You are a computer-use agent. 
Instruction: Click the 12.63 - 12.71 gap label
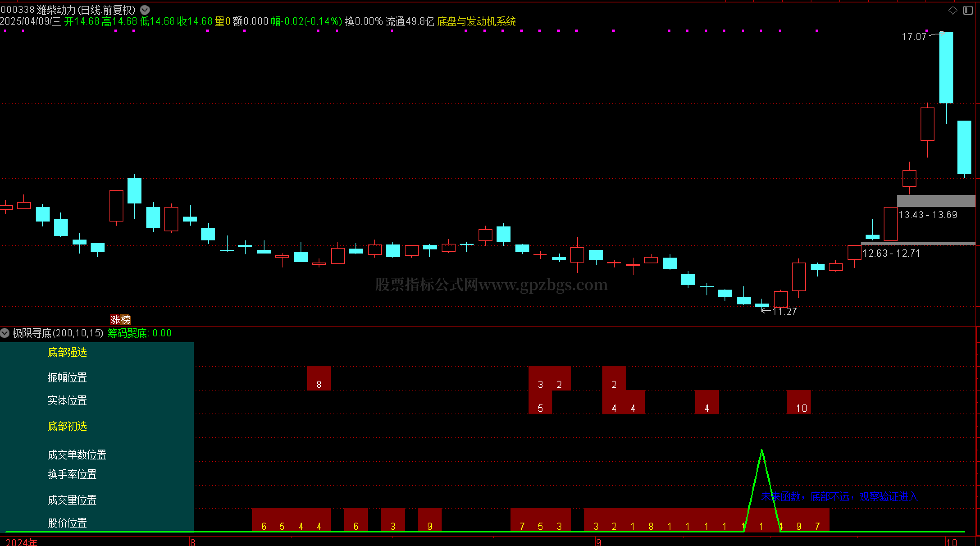[x=891, y=254]
